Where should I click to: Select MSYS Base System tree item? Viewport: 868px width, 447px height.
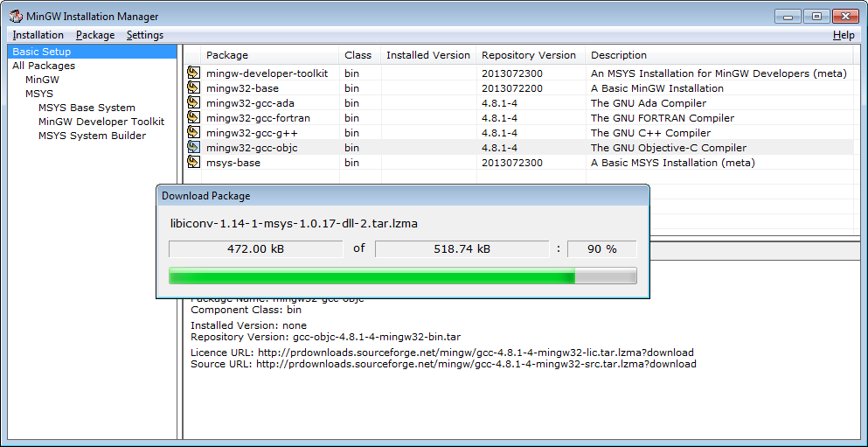87,108
